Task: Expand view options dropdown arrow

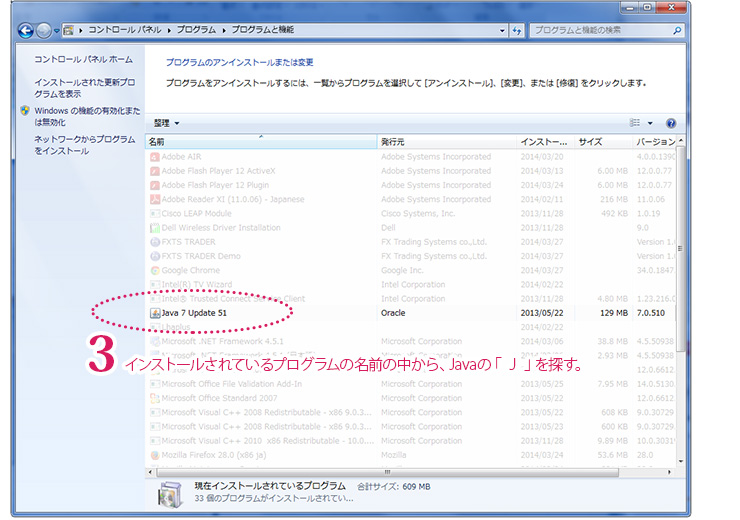Action: pyautogui.click(x=650, y=123)
